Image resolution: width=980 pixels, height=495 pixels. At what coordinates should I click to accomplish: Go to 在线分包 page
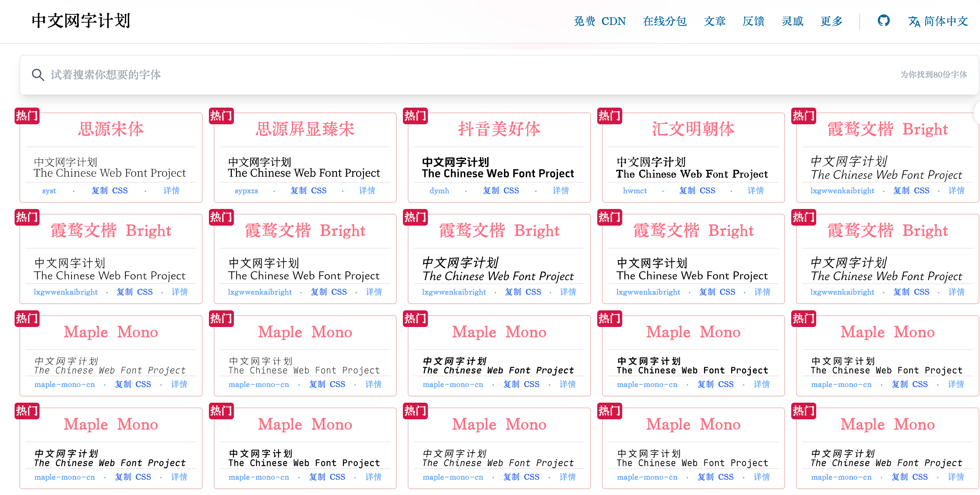664,21
